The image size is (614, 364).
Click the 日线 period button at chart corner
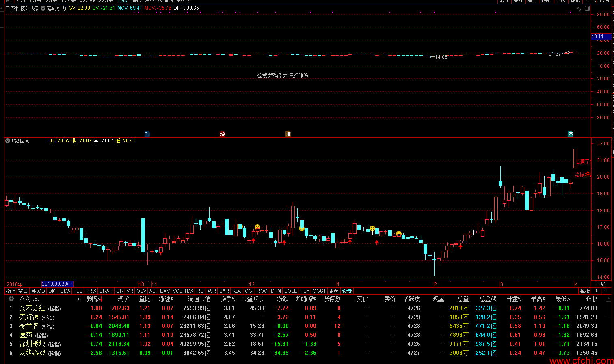coord(601,284)
